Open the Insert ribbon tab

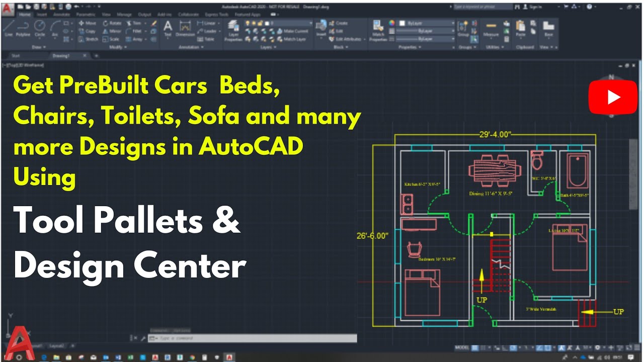tap(42, 15)
